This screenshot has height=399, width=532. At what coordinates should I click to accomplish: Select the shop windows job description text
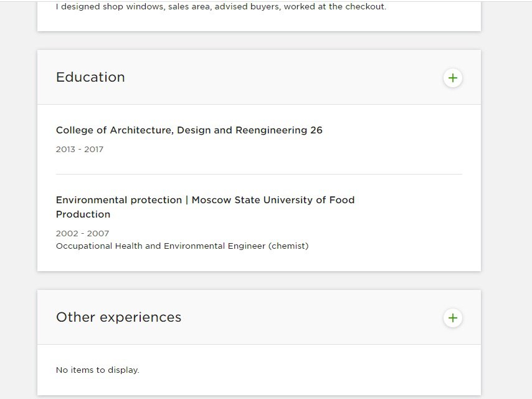(x=221, y=6)
